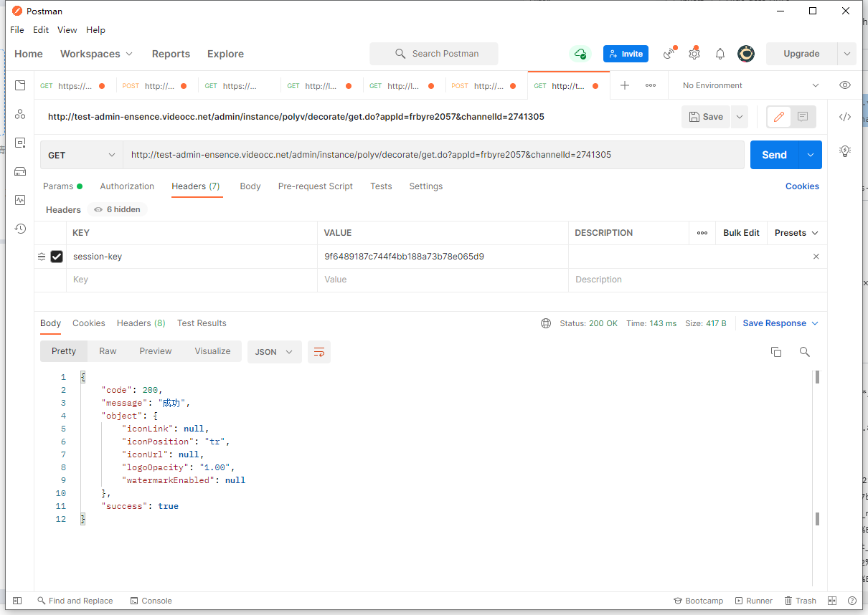This screenshot has height=615, width=868.
Task: Expand the Workspaces dropdown
Action: point(97,54)
